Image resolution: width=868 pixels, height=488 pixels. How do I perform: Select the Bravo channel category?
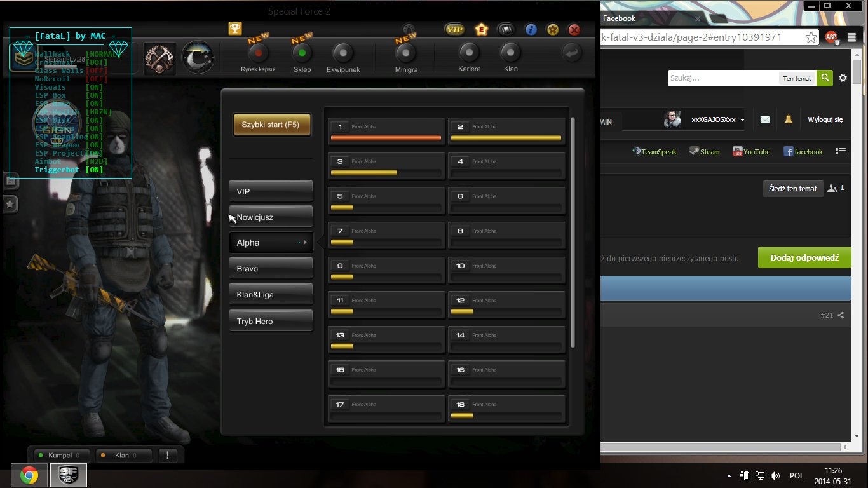click(x=271, y=269)
